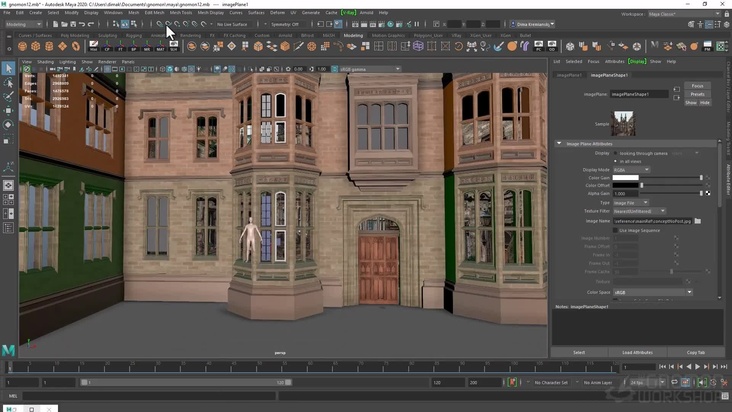The image size is (732, 412).
Task: Create a polygon torus from the shelf
Action: pyautogui.click(x=76, y=46)
